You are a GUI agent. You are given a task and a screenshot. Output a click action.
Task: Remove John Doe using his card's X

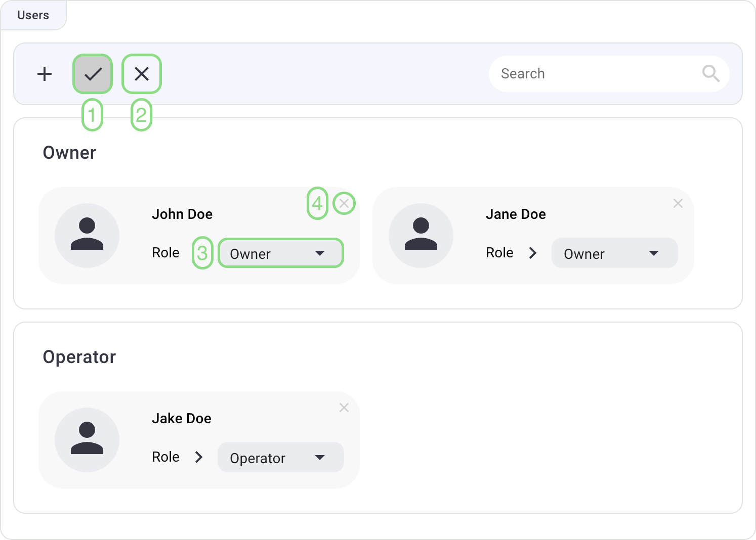click(344, 203)
